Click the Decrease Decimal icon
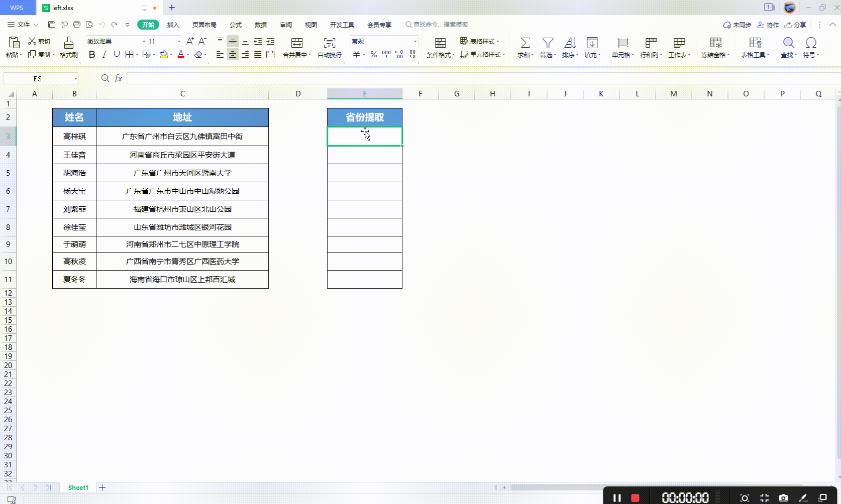841x504 pixels. coord(412,54)
